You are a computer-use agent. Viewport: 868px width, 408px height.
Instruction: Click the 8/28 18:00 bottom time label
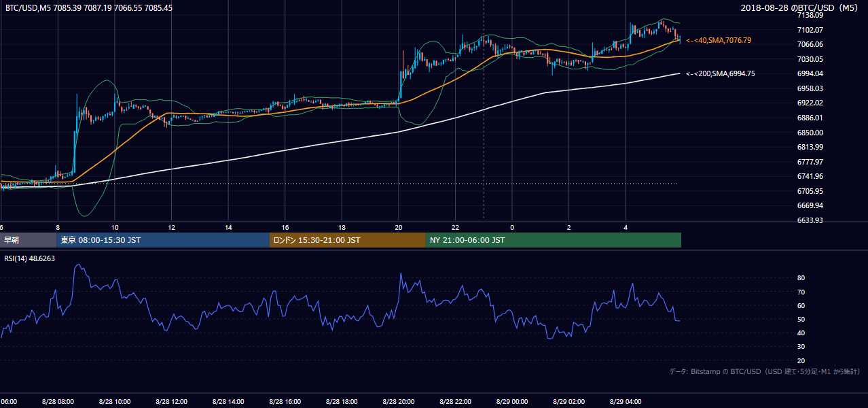coord(342,401)
